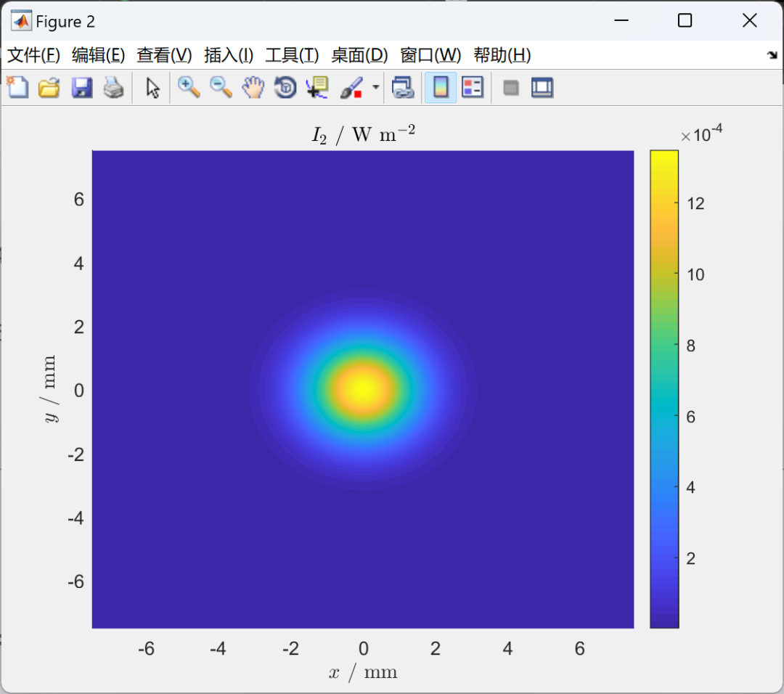Open the 工具(T) menu
Image resolution: width=784 pixels, height=694 pixels.
tap(292, 55)
